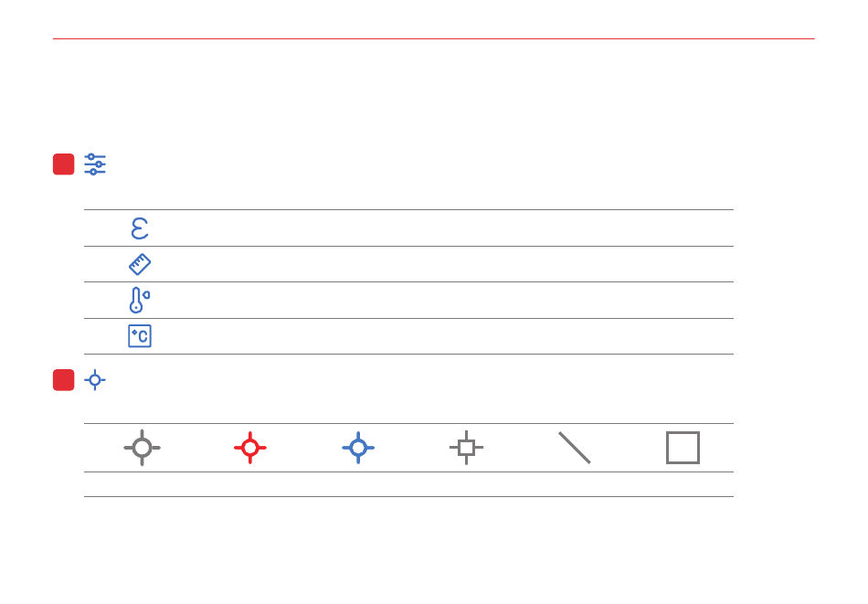This screenshot has height=604, width=868.
Task: Select the table row containing °C box
Action: (x=408, y=336)
